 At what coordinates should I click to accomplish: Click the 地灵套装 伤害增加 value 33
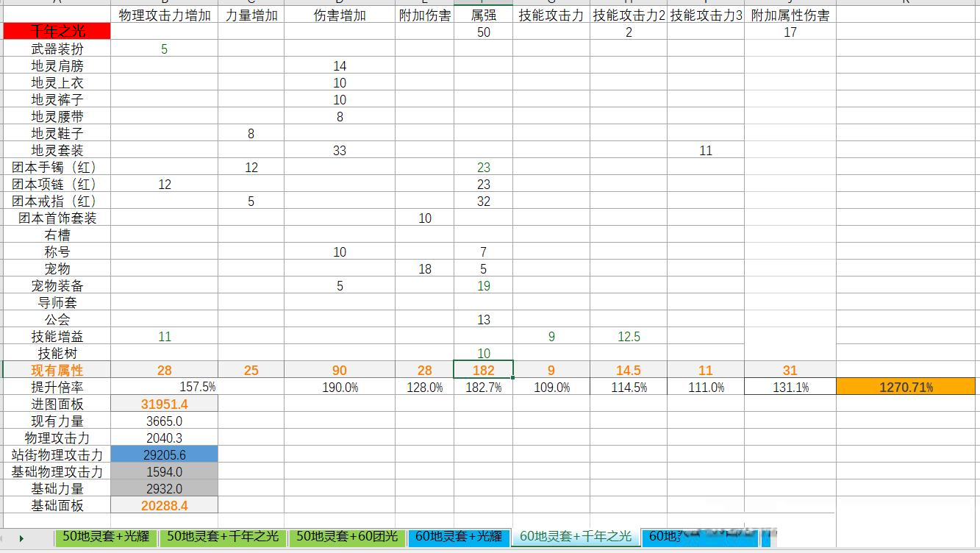(339, 151)
